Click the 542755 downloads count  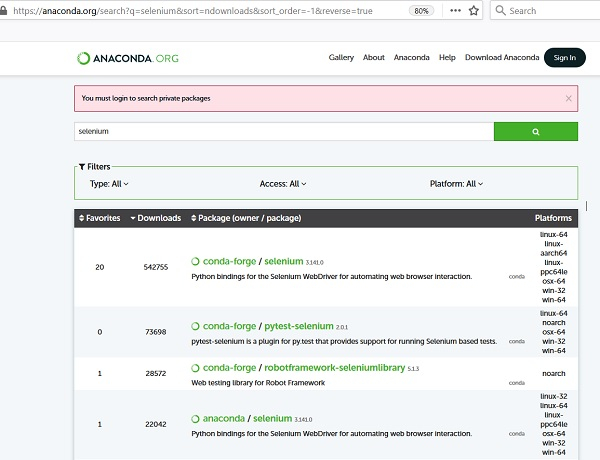(156, 267)
